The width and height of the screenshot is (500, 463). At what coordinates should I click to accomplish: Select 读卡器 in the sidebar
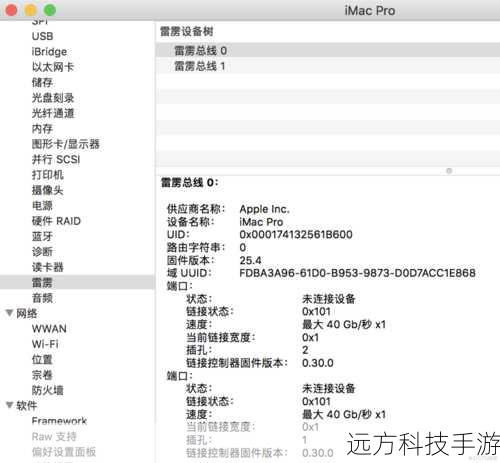(47, 267)
